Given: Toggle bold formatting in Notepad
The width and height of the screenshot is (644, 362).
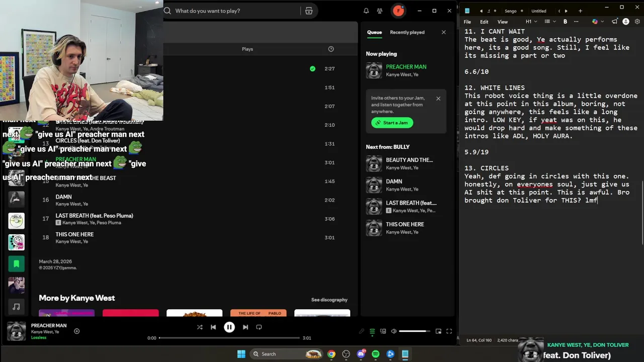Looking at the screenshot, I should pyautogui.click(x=565, y=22).
